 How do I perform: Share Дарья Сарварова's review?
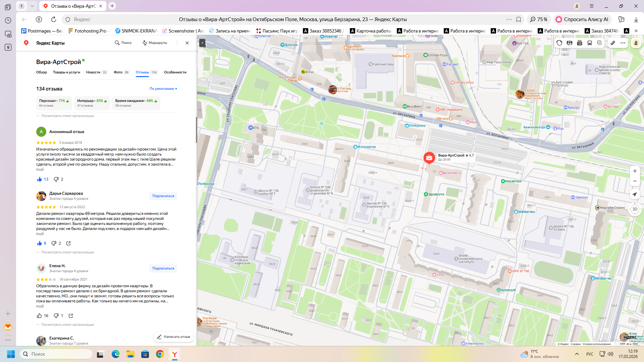pyautogui.click(x=68, y=243)
